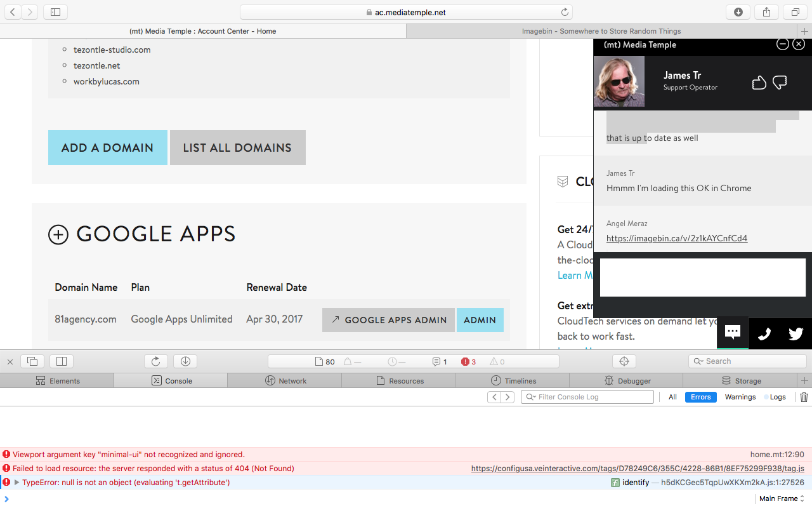This screenshot has width=812, height=508.
Task: Click the Admin button for 81agency.com
Action: [480, 320]
